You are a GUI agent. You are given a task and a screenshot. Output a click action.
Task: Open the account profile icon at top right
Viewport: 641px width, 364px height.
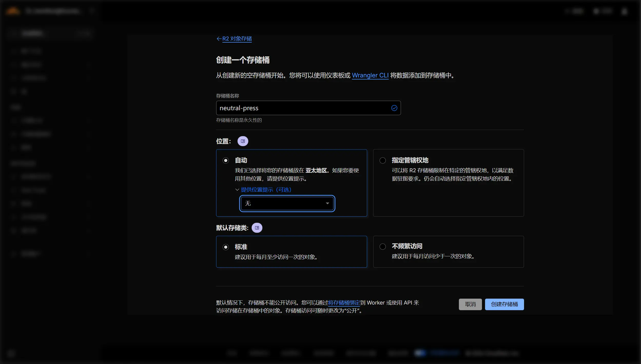pos(624,11)
